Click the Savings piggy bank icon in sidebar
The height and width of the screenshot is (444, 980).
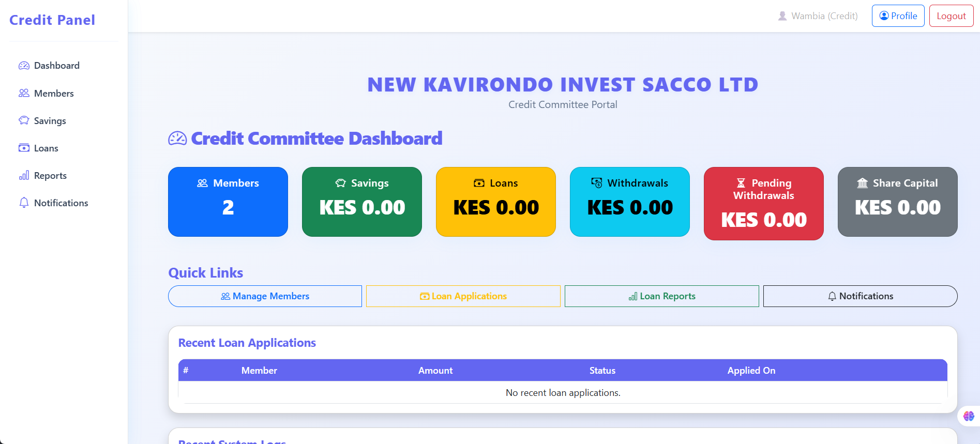click(x=24, y=120)
